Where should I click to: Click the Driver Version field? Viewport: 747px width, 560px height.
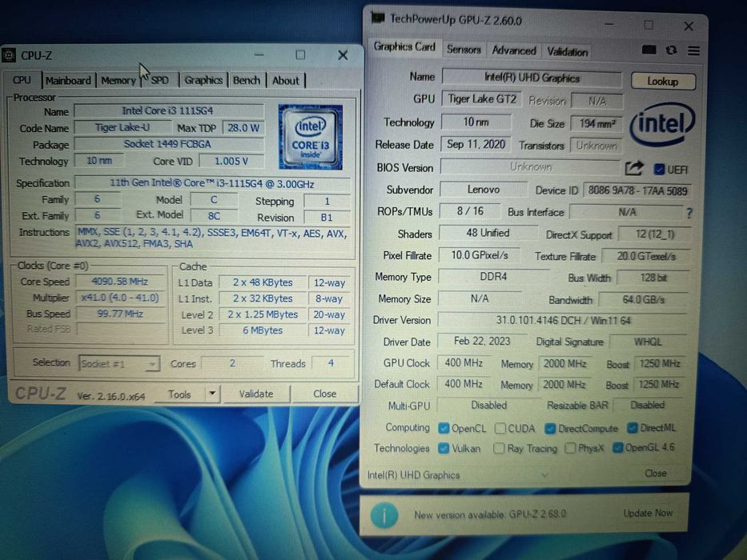pyautogui.click(x=563, y=321)
